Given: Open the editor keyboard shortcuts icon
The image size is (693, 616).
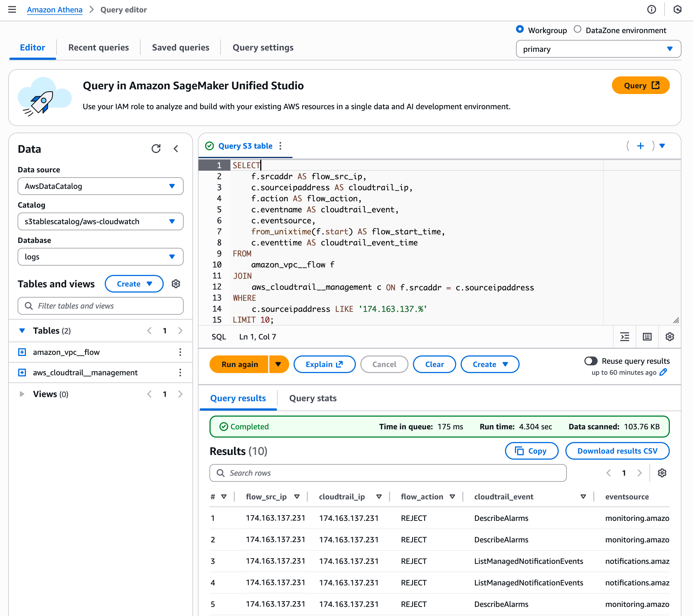Looking at the screenshot, I should pyautogui.click(x=647, y=336).
